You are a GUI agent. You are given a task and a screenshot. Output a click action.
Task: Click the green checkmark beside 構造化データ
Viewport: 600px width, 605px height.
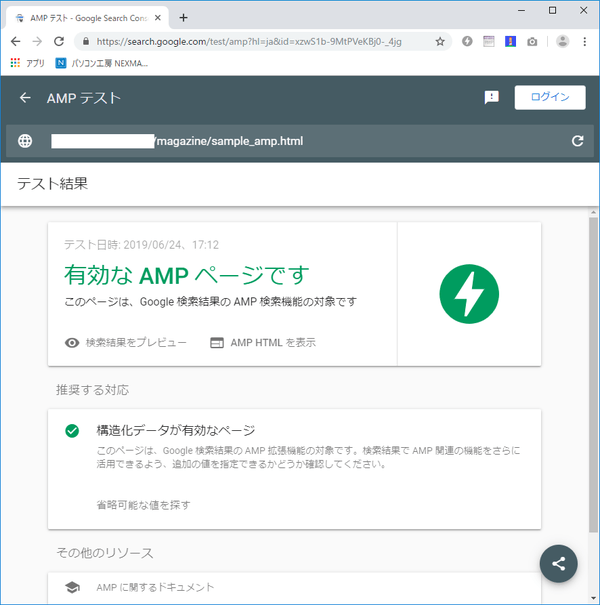pyautogui.click(x=72, y=431)
